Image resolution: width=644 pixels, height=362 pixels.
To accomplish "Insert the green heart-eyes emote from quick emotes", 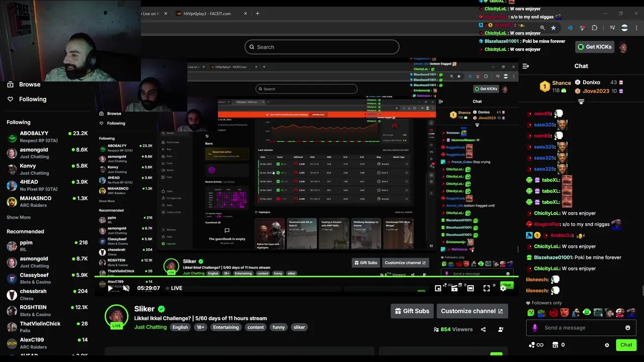I will click(x=531, y=313).
